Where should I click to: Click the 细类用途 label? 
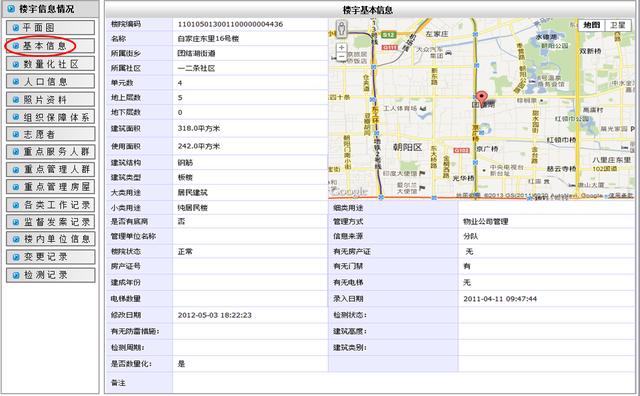[348, 207]
